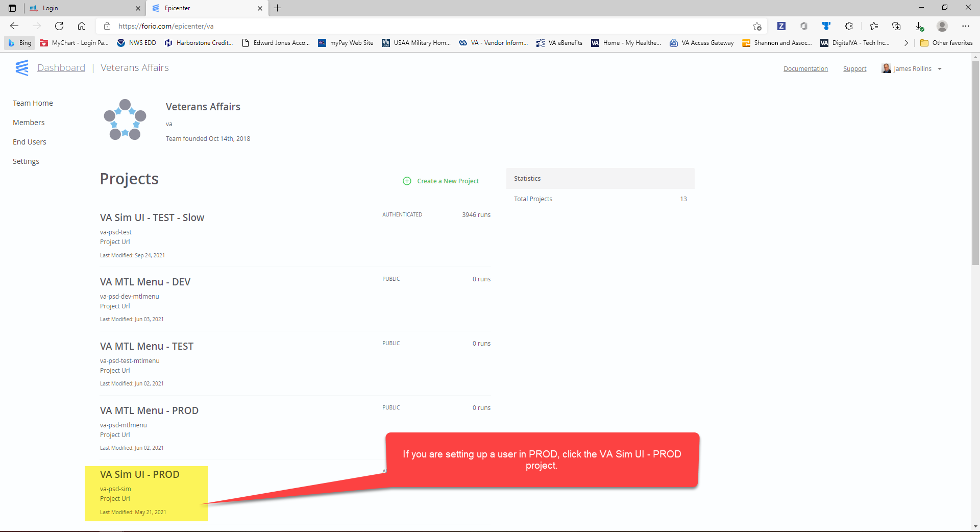The height and width of the screenshot is (532, 980).
Task: Open VA Sim UI - TEST - Slow project
Action: (x=152, y=217)
